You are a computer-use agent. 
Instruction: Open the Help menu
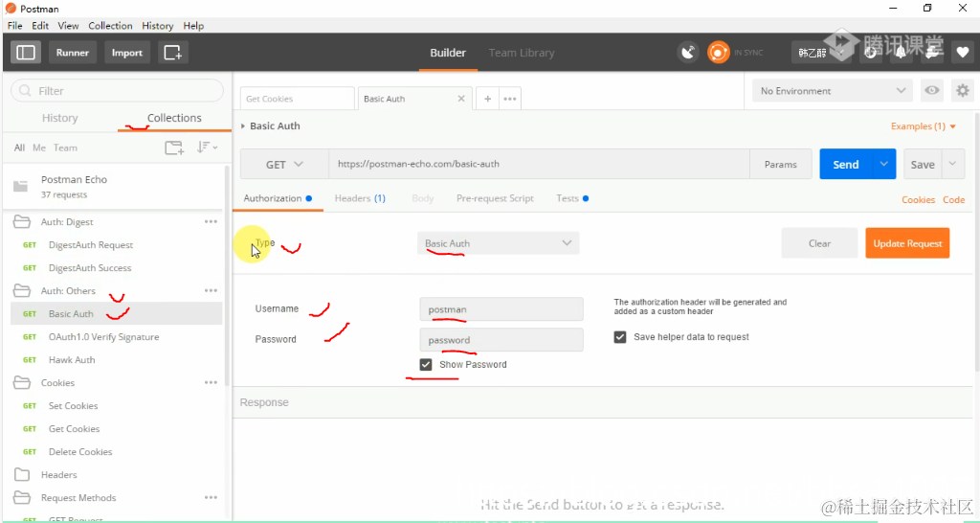193,26
